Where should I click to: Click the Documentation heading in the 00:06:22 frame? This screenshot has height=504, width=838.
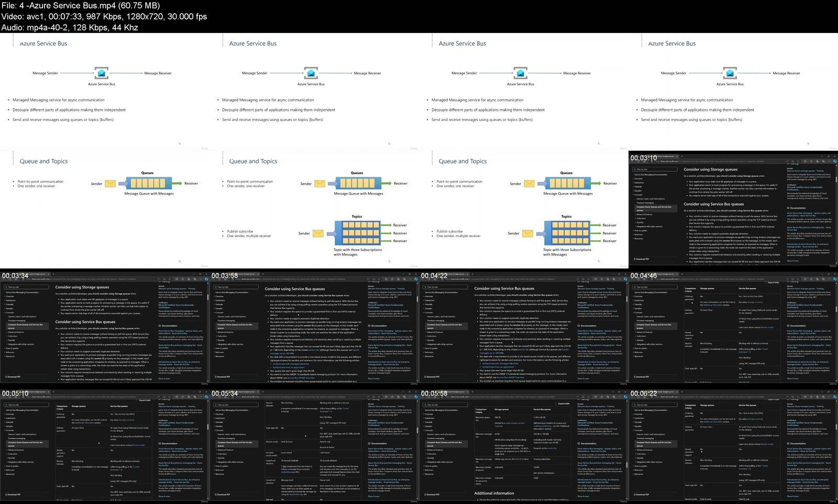pyautogui.click(x=798, y=443)
